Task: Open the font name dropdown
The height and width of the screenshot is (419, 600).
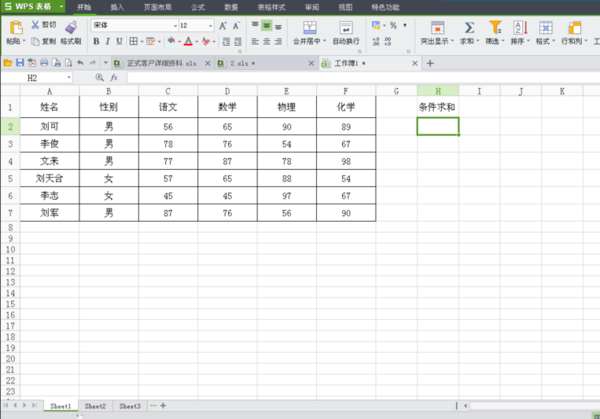Action: click(x=175, y=26)
